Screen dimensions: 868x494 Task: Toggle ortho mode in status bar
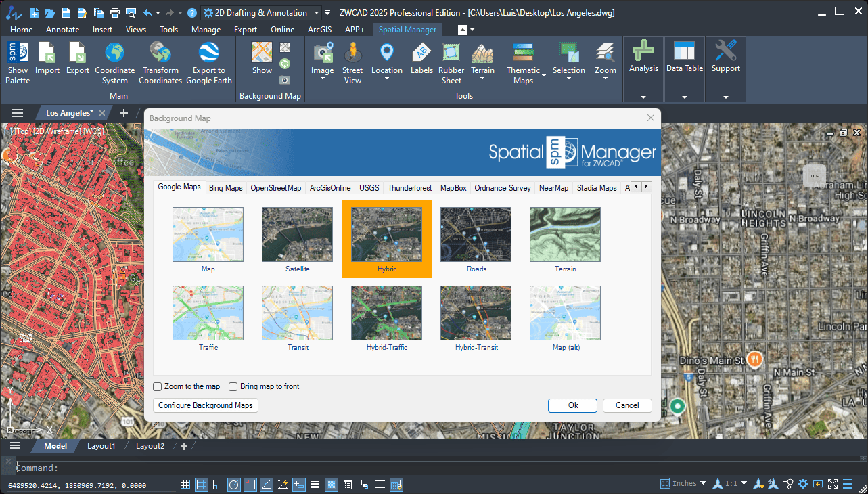[218, 484]
